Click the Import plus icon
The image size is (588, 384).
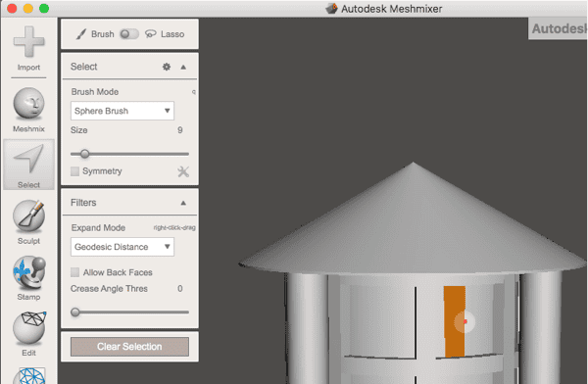click(28, 41)
